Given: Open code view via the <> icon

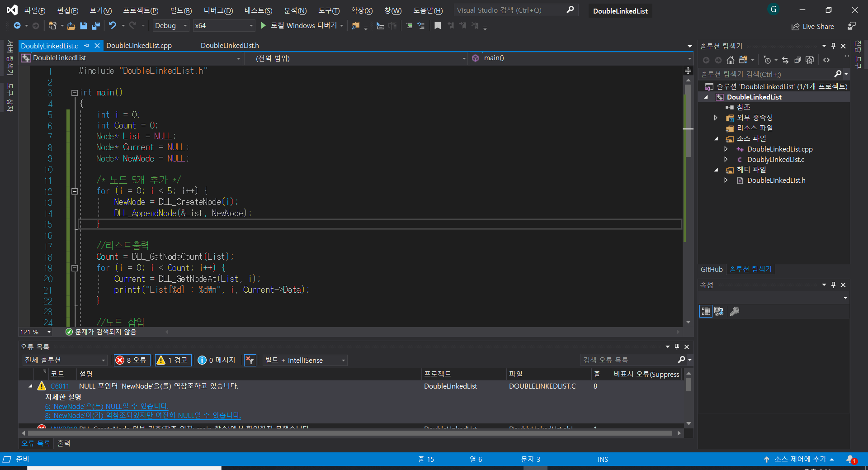Looking at the screenshot, I should coord(827,60).
